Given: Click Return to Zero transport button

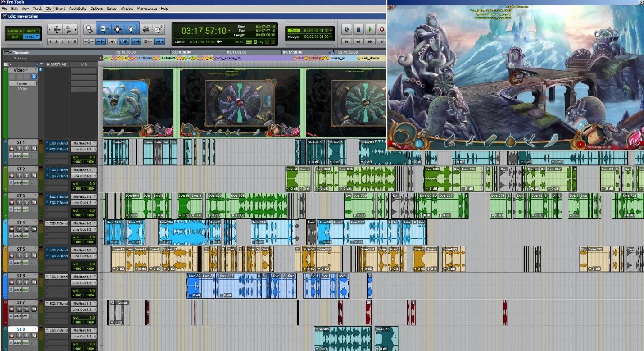Looking at the screenshot, I should pos(346,41).
